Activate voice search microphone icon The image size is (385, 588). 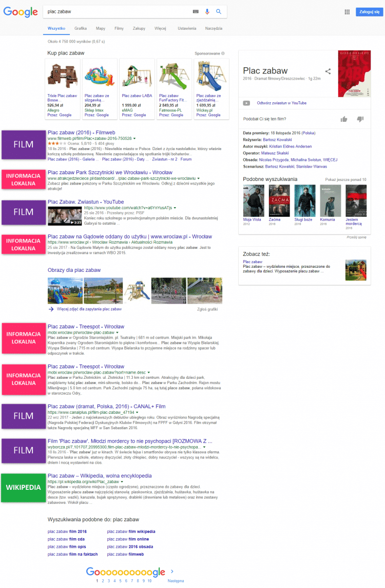pyautogui.click(x=207, y=12)
